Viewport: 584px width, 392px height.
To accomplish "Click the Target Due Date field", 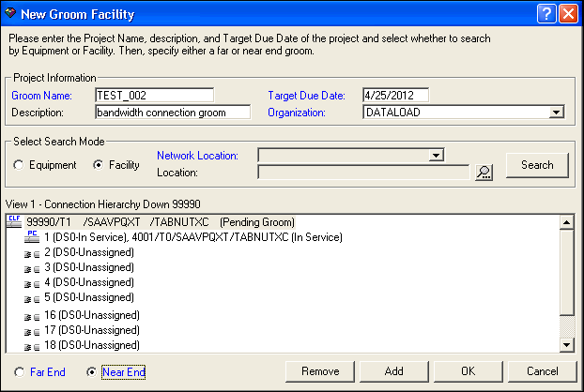I will click(395, 96).
